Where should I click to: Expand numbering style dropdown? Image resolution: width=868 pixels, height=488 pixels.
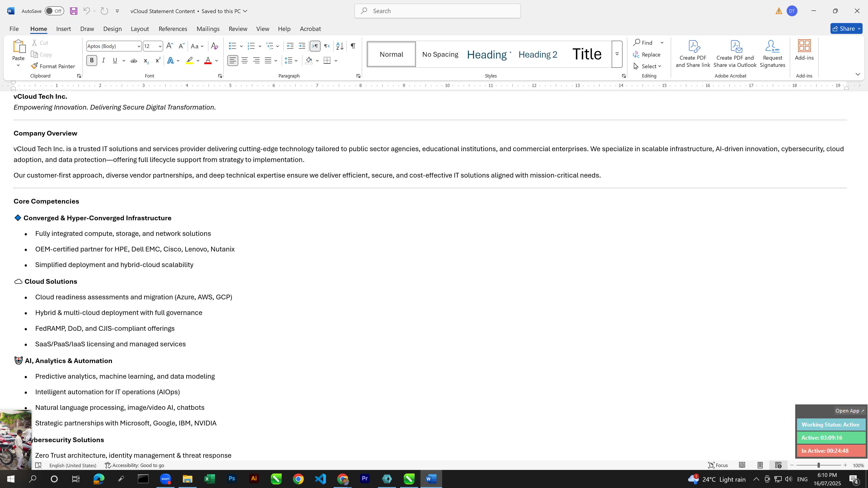260,46
